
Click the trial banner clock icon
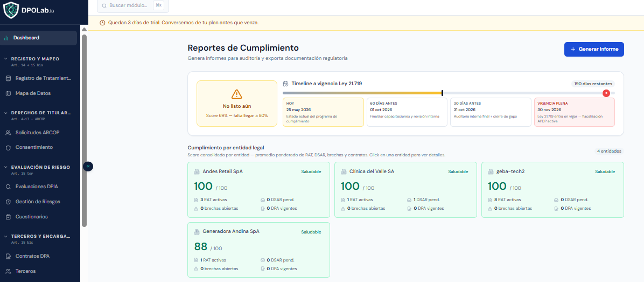tap(103, 23)
